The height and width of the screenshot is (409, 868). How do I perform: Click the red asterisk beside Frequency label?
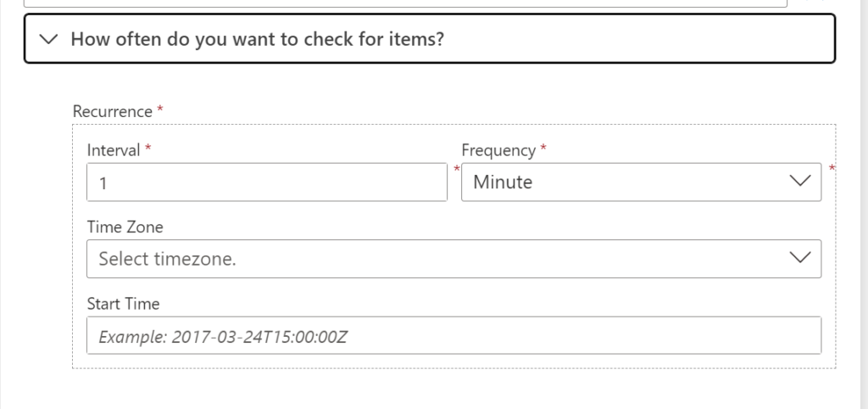point(543,148)
